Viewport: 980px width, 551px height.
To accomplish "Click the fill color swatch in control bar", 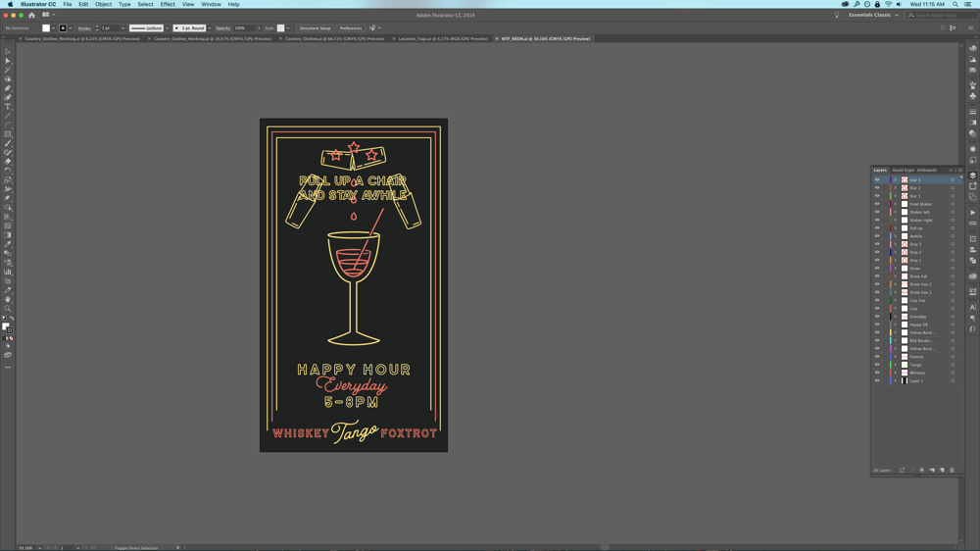I will (46, 28).
